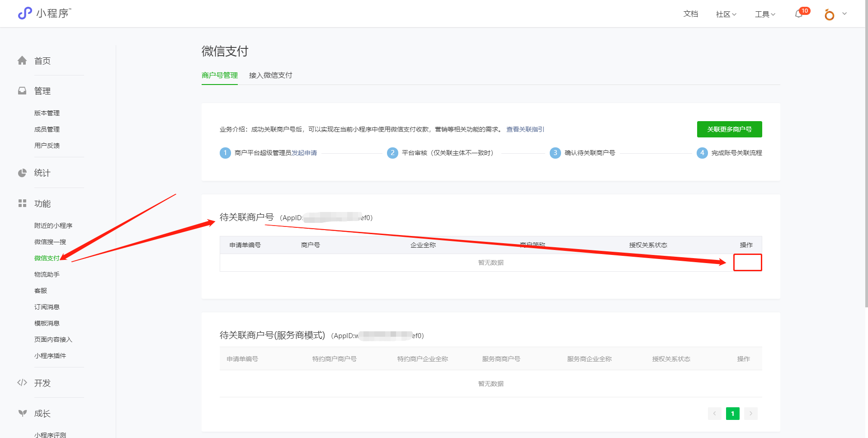868x438 pixels.
Task: Open 附近的小程序 in the sidebar
Action: (53, 226)
